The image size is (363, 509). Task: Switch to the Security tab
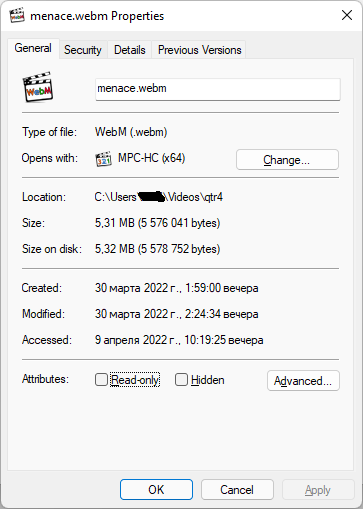point(83,50)
